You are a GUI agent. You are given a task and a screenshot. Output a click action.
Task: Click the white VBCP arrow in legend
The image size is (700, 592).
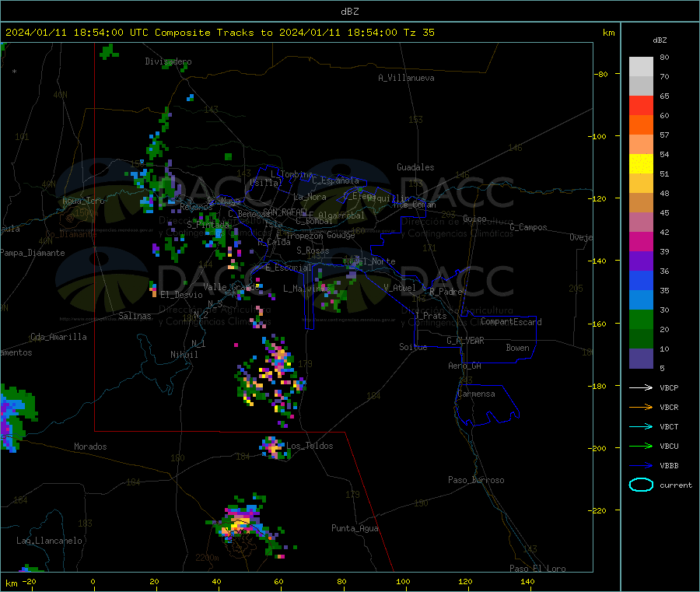tap(641, 387)
